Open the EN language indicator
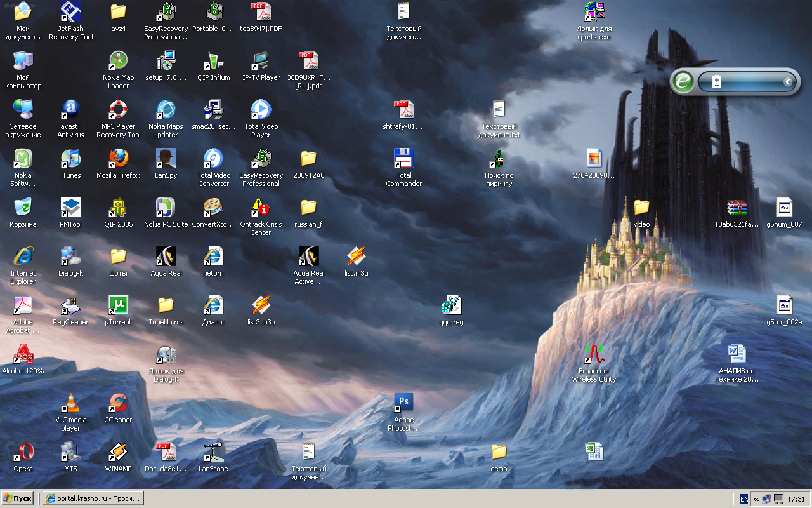 click(x=745, y=499)
